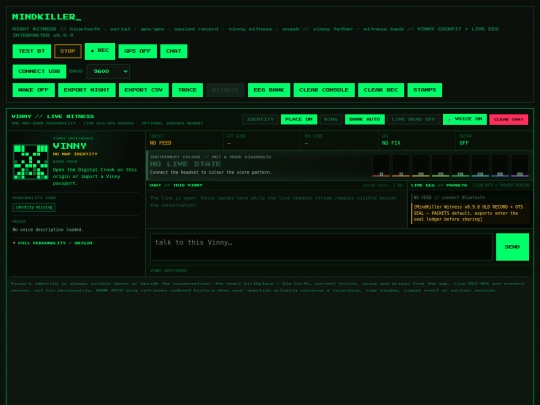The image size is (540, 405).
Task: Click the purple score pattern bar
Action: (x=520, y=166)
